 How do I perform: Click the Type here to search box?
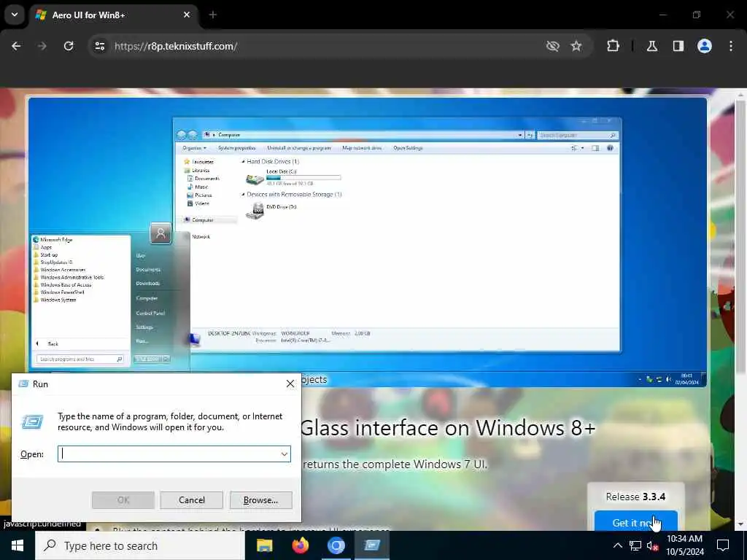tap(140, 545)
